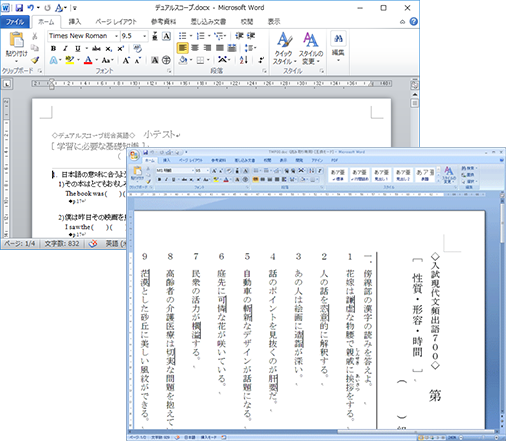Viewport: 506px width, 441px height.
Task: Switch to ページ レイアウト tab in Word 2010
Action: [116, 22]
